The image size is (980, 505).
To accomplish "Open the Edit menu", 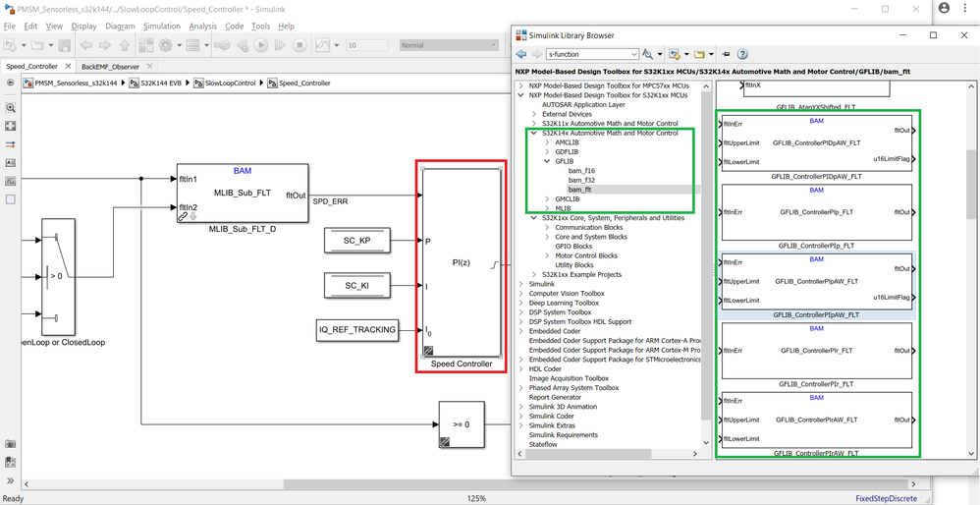I will pos(31,27).
